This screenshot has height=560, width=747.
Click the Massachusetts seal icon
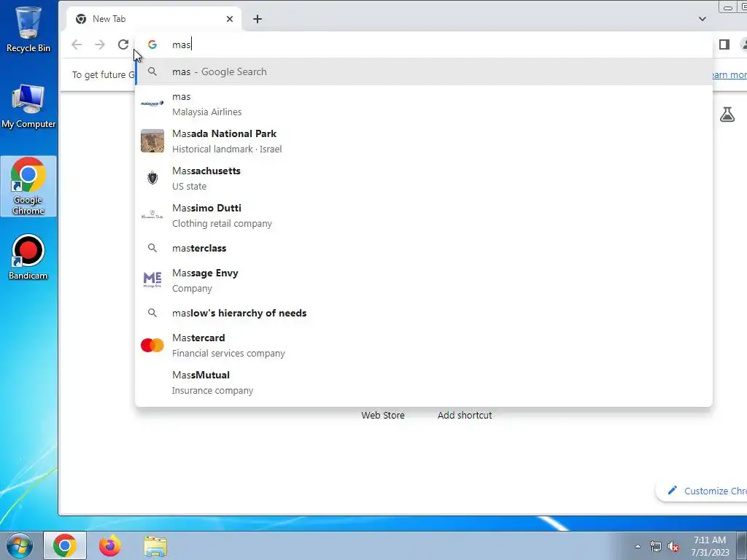pos(152,178)
